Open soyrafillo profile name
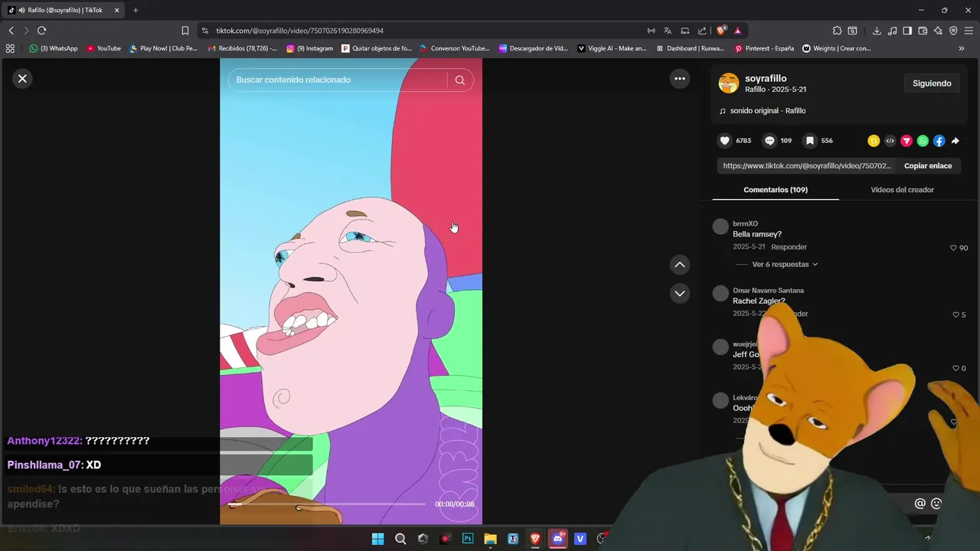980x551 pixels. tap(766, 79)
